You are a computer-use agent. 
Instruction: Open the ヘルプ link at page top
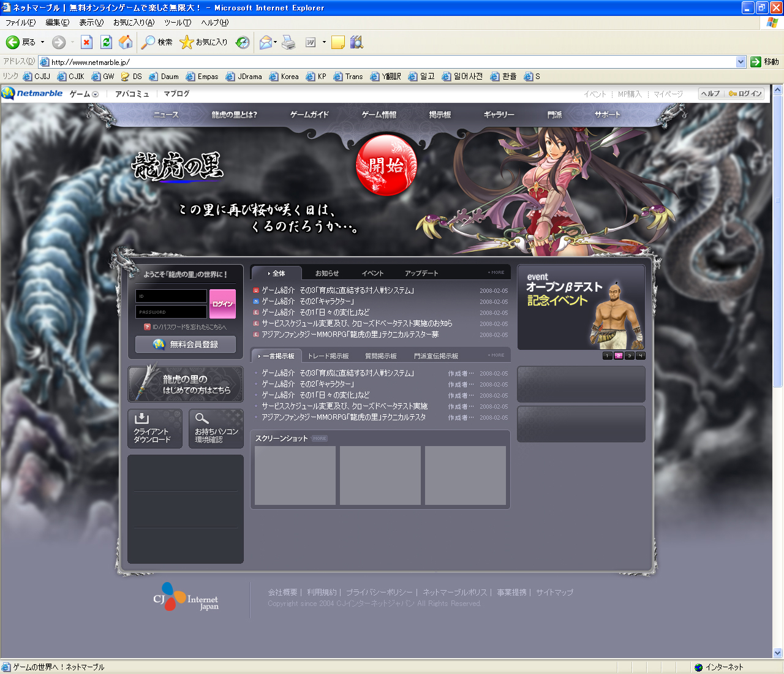710,94
